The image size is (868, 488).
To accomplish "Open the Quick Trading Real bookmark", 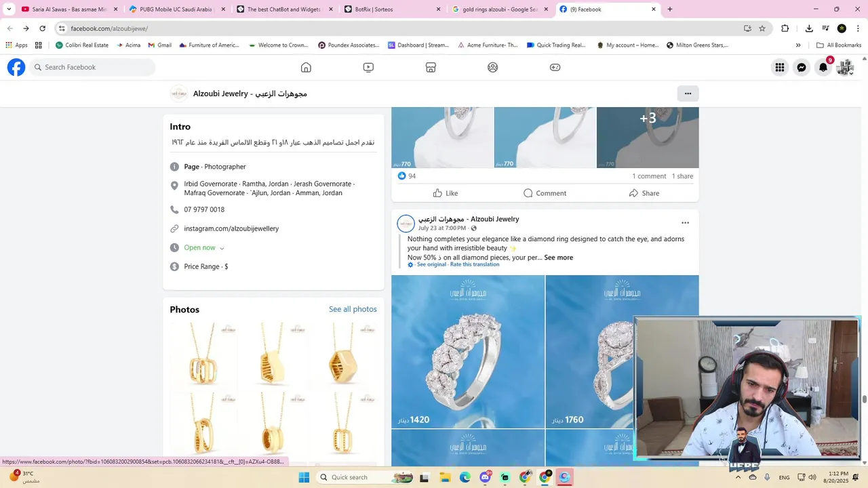I will pos(555,45).
